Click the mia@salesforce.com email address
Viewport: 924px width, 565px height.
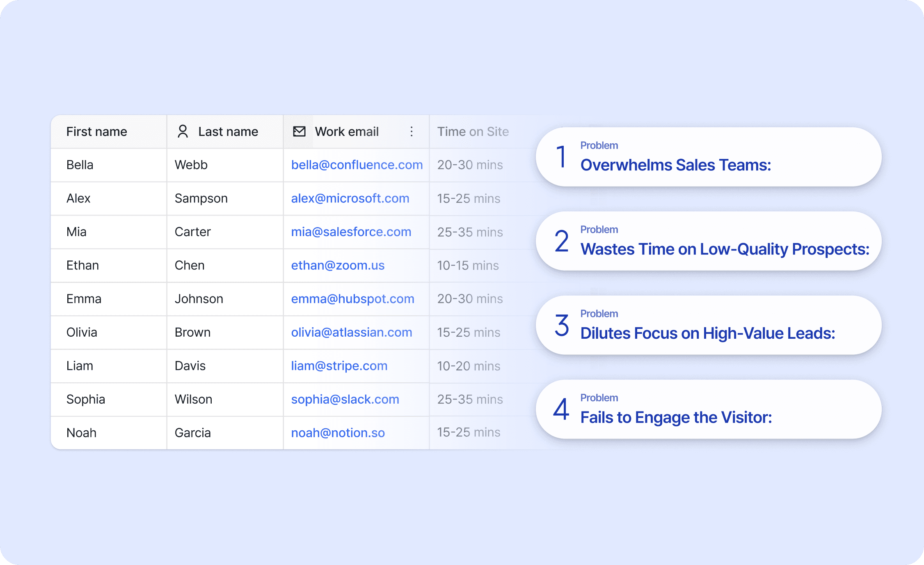click(x=351, y=232)
